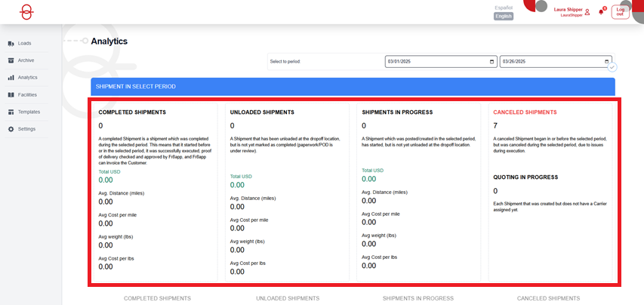Confirm period with the checkmark button
The image size is (644, 305).
click(x=612, y=67)
